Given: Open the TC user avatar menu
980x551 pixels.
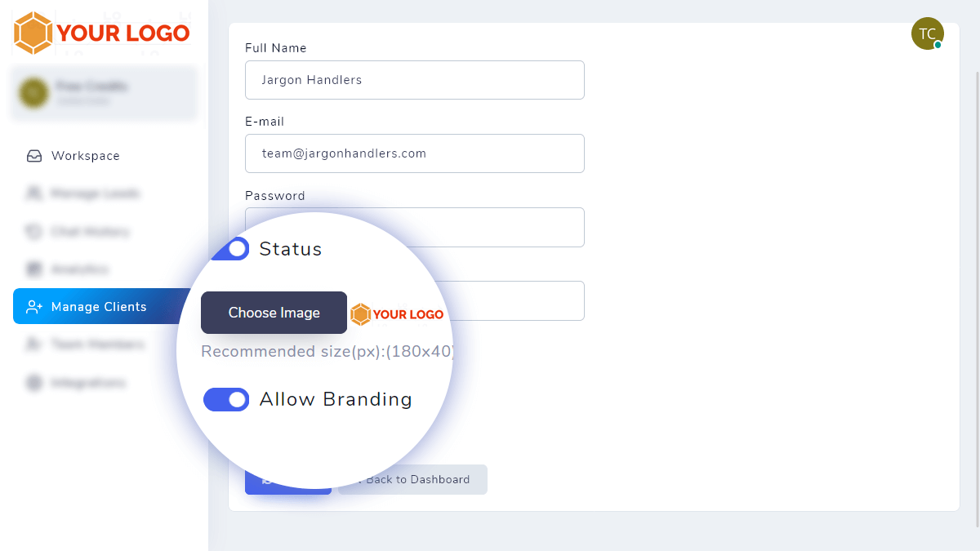Looking at the screenshot, I should (x=927, y=33).
